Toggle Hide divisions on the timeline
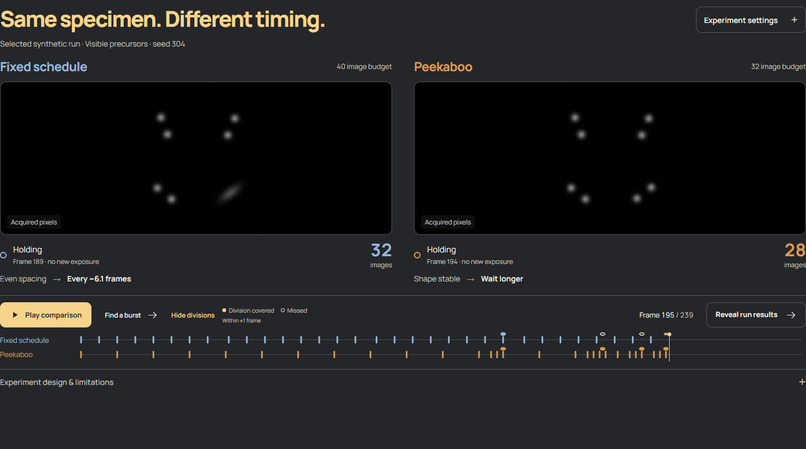806x449 pixels. (193, 315)
